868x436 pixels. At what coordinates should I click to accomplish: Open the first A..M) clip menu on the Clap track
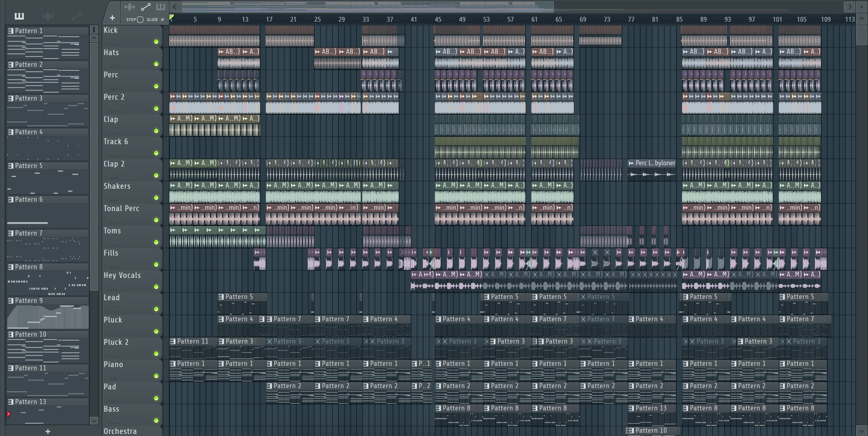click(x=173, y=119)
